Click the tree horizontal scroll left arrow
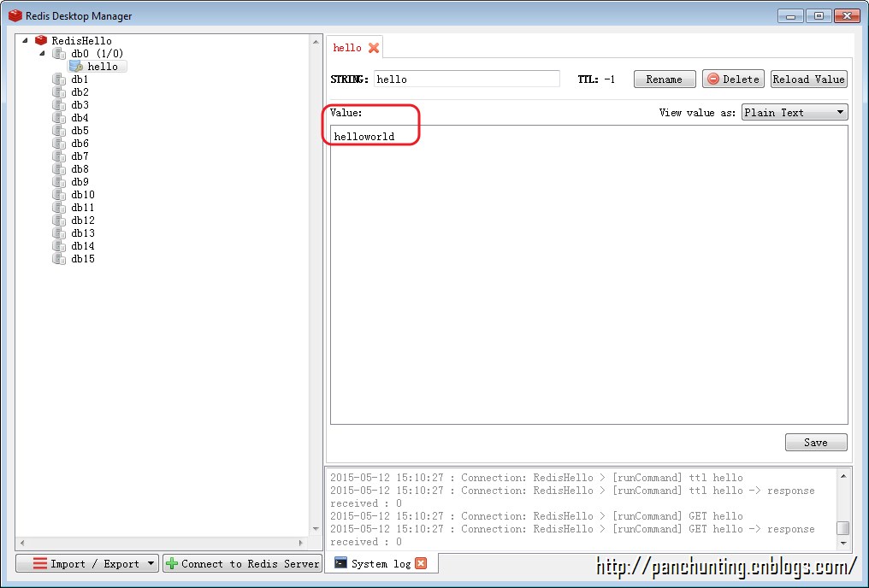Viewport: 869px width, 588px height. point(22,544)
